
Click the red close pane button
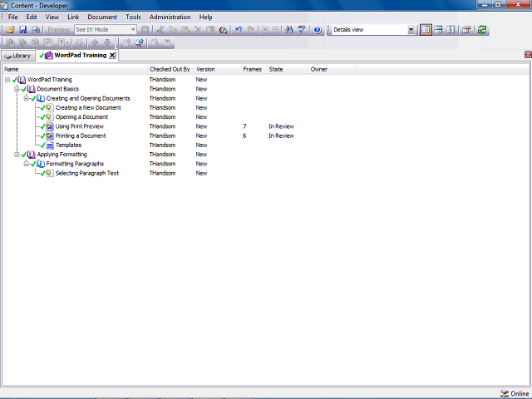(528, 54)
